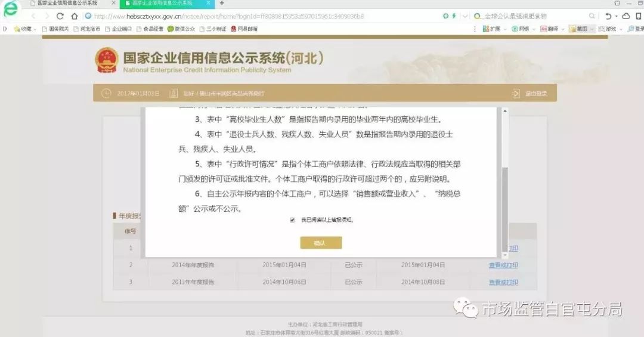Expand the 扩展 dropdown arrow
The width and height of the screenshot is (644, 337).
(505, 29)
